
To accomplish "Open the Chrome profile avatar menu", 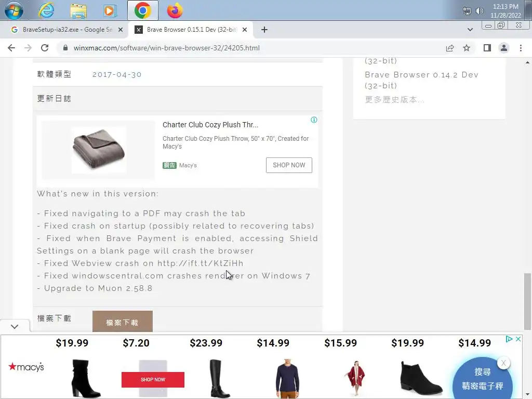I will coord(504,48).
